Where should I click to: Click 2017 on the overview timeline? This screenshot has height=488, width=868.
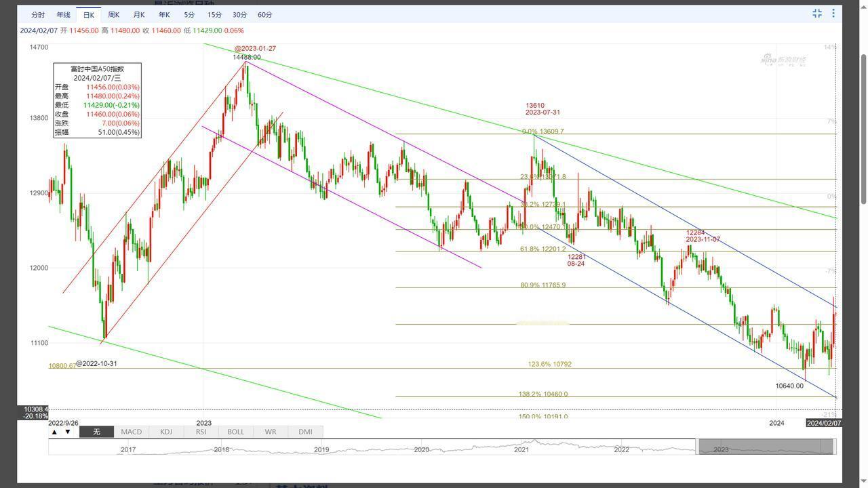pyautogui.click(x=127, y=449)
